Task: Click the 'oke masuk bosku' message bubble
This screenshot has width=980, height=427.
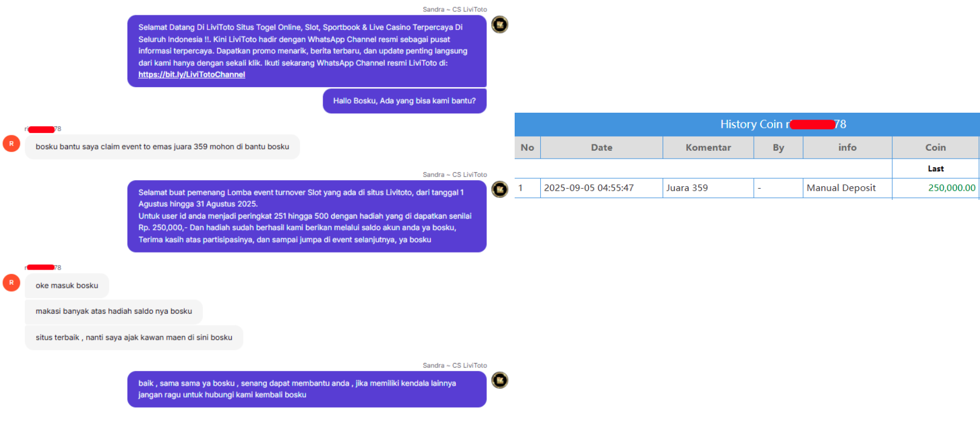Action: (67, 285)
